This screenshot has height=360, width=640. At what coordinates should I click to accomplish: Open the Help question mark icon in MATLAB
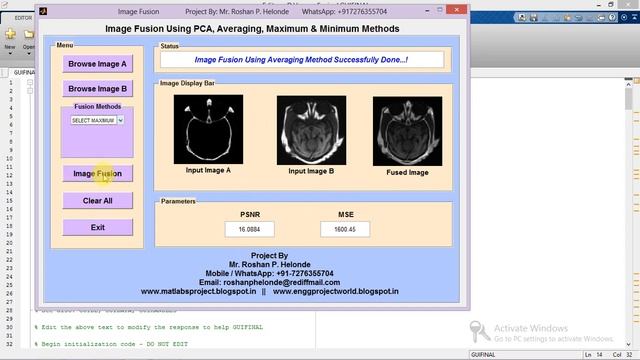(x=612, y=17)
